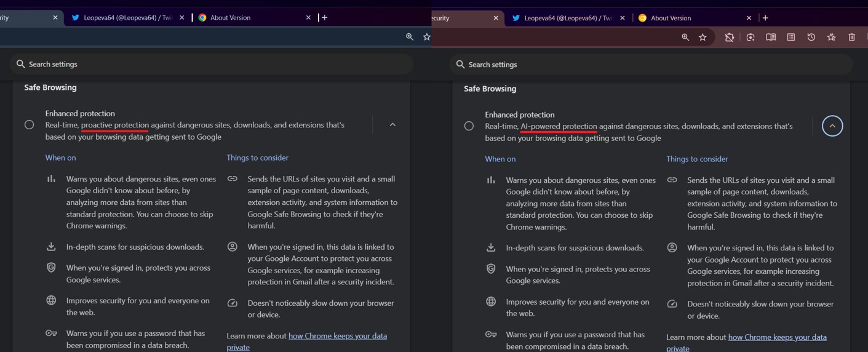Click the zoom magnifier icon in left window
This screenshot has height=352, width=868.
pyautogui.click(x=410, y=37)
